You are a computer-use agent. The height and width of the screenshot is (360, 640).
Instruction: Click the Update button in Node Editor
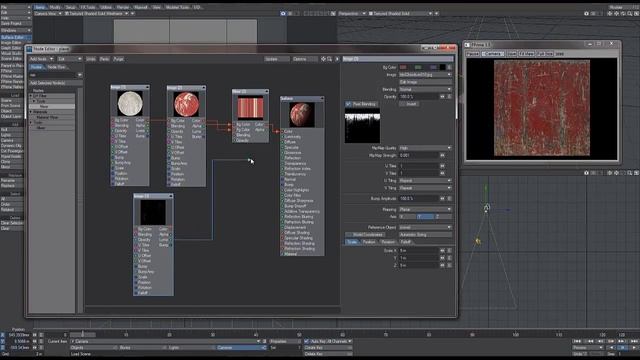pyautogui.click(x=277, y=59)
